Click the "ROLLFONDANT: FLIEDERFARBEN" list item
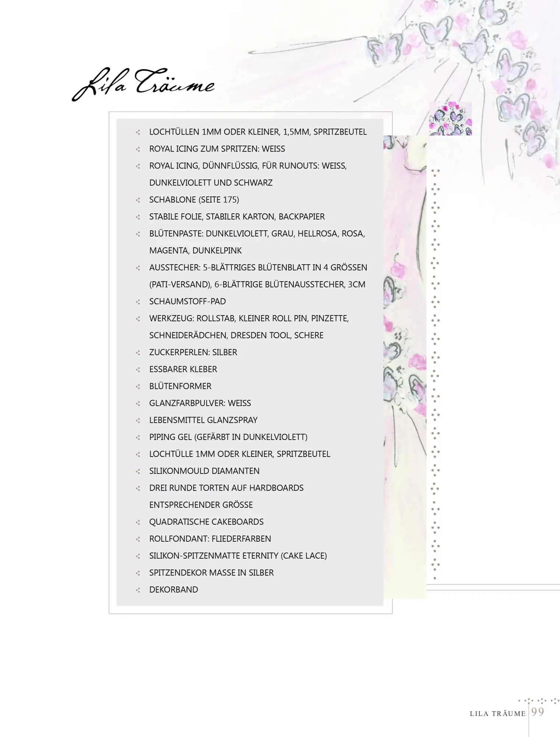This screenshot has width=560, height=737. click(x=210, y=539)
